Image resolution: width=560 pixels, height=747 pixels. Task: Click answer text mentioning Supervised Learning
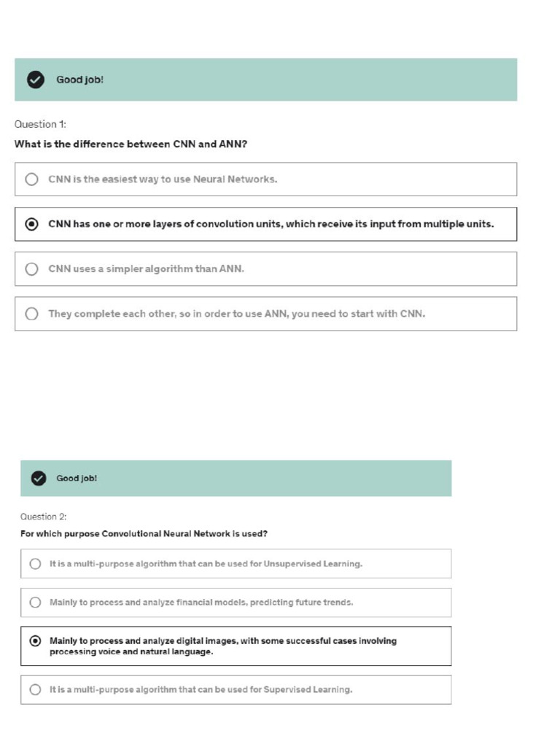point(201,689)
